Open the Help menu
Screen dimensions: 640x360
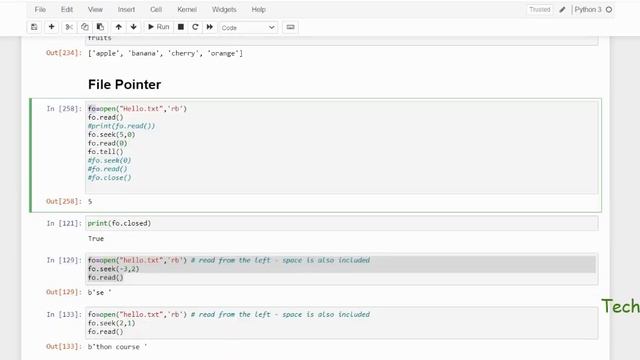(258, 9)
